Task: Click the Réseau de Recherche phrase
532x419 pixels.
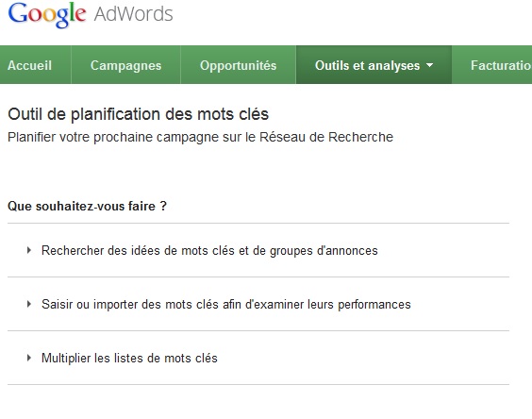Action: click(x=326, y=137)
